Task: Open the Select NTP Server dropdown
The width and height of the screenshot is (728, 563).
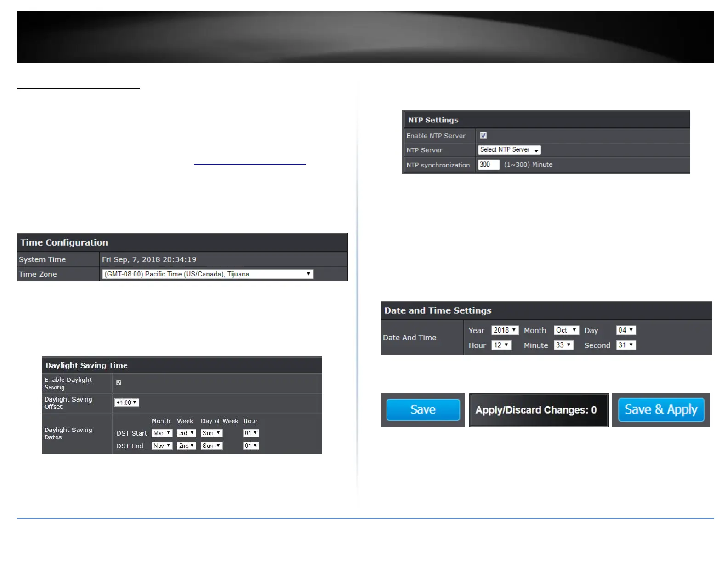Action: click(x=509, y=150)
